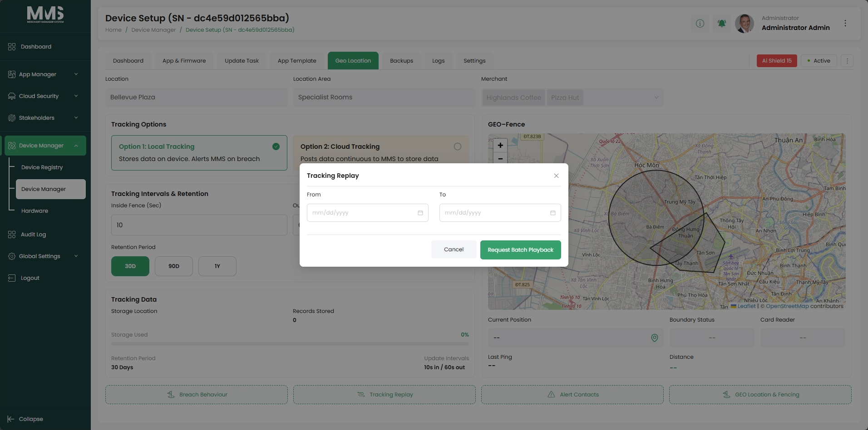Image resolution: width=868 pixels, height=430 pixels.
Task: Click the Cloud Security cloud icon
Action: click(12, 96)
